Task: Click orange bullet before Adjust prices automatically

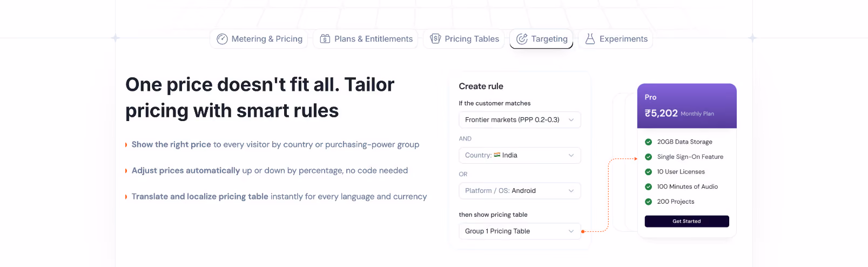Action: [126, 171]
